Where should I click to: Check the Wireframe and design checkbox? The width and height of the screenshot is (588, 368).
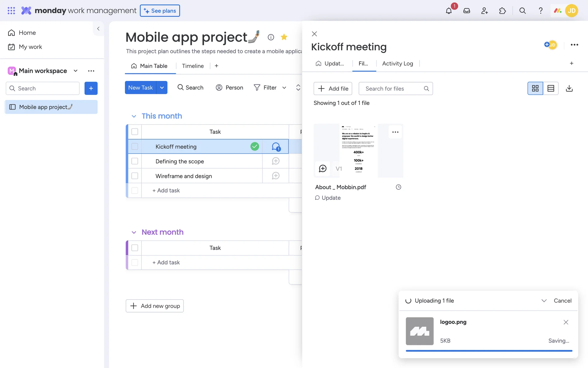(135, 176)
